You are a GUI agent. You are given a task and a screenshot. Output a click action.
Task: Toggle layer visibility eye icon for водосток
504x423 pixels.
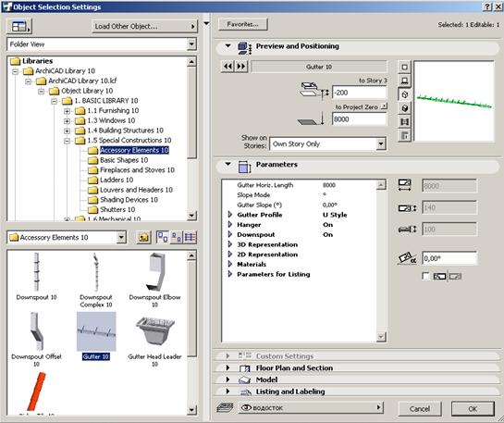[246, 408]
